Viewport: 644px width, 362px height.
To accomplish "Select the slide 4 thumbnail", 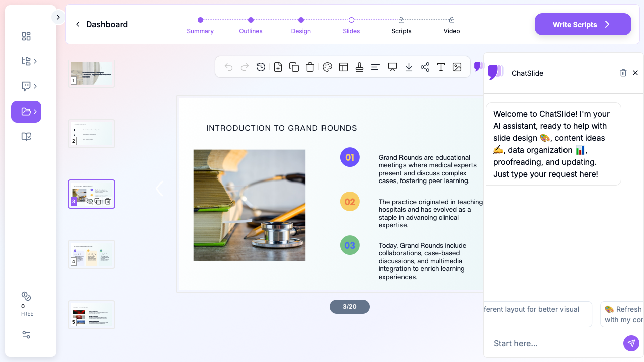I will (92, 254).
